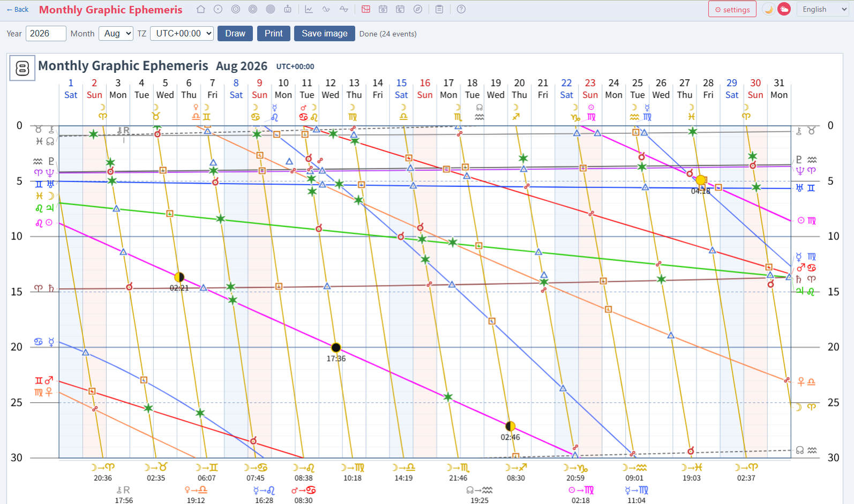
Task: Click the Node enters Aquarius 19:25 event
Action: tap(480, 495)
